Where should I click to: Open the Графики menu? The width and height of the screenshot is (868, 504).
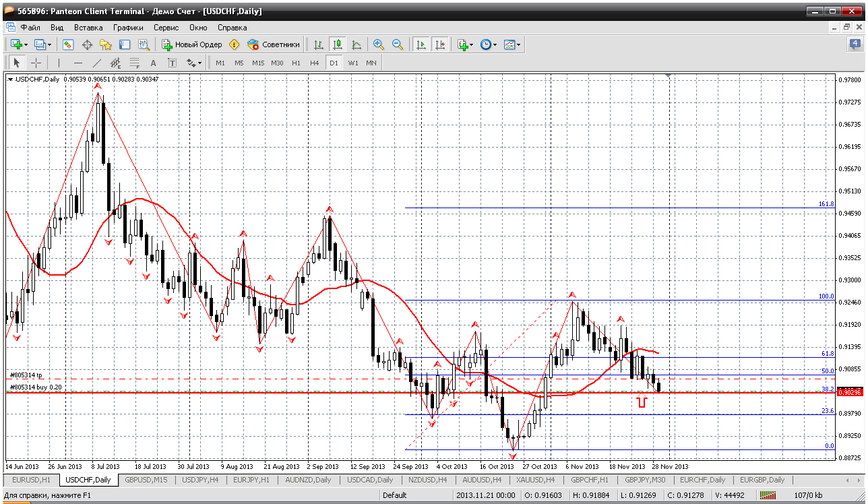pos(129,28)
